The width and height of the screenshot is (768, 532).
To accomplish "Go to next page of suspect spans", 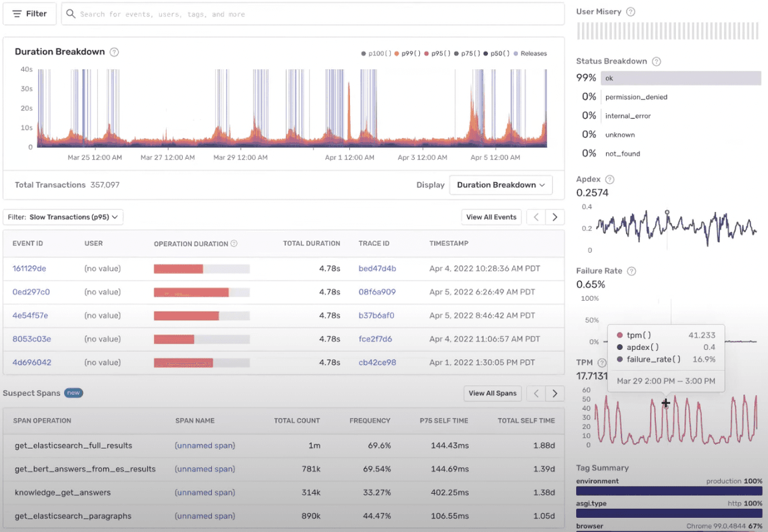I will [x=555, y=393].
